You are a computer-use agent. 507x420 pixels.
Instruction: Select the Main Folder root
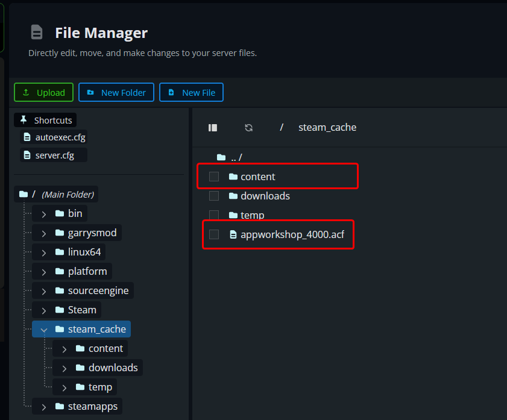click(56, 195)
